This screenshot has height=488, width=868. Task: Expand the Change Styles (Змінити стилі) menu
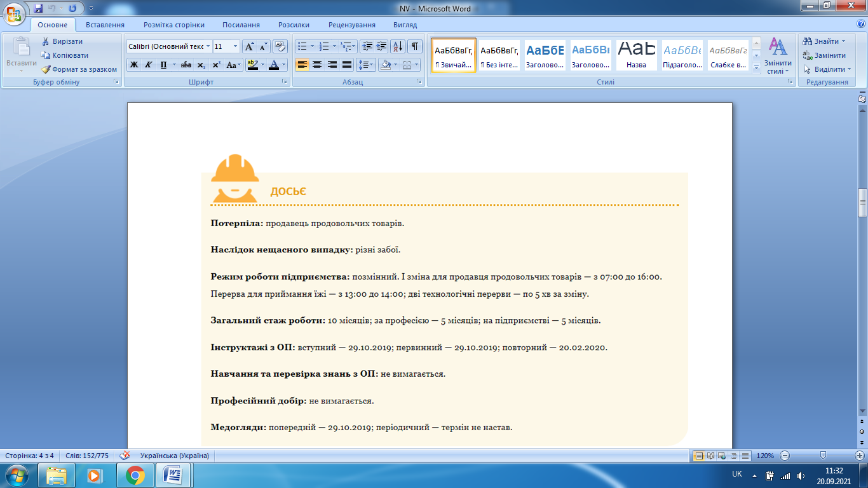coord(778,56)
